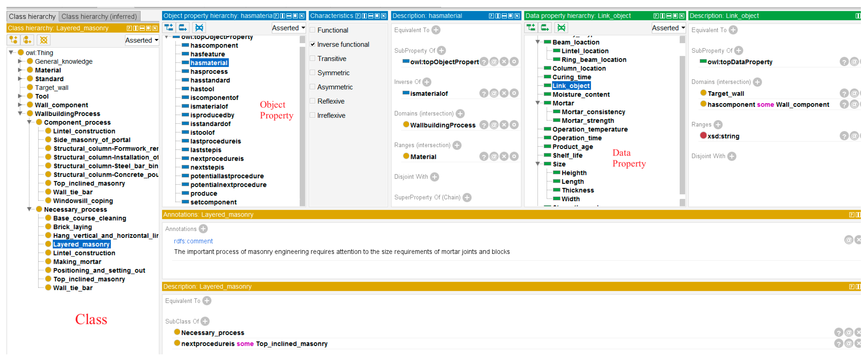Click delete property icon in object property toolbar
Screen dimensions: 868x358
[199, 28]
